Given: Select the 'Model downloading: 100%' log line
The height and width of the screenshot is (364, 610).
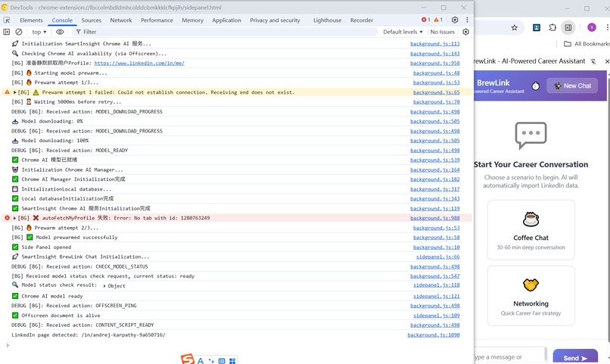Looking at the screenshot, I should pyautogui.click(x=237, y=141).
